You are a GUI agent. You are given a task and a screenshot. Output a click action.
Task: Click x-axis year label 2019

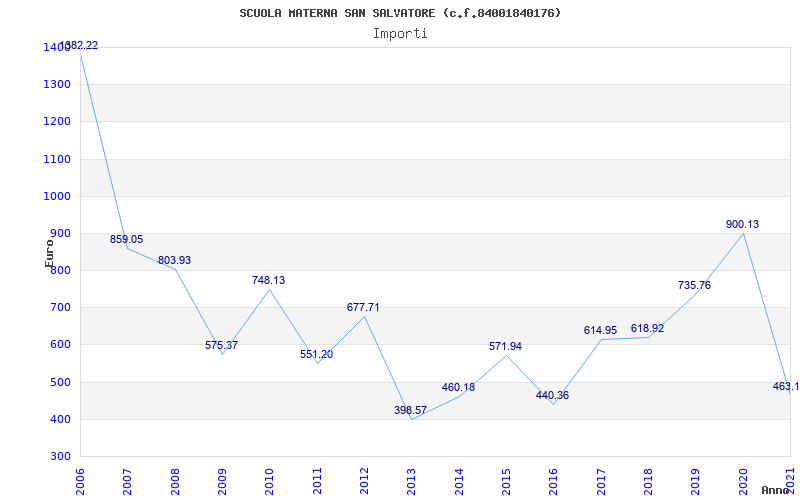[696, 480]
